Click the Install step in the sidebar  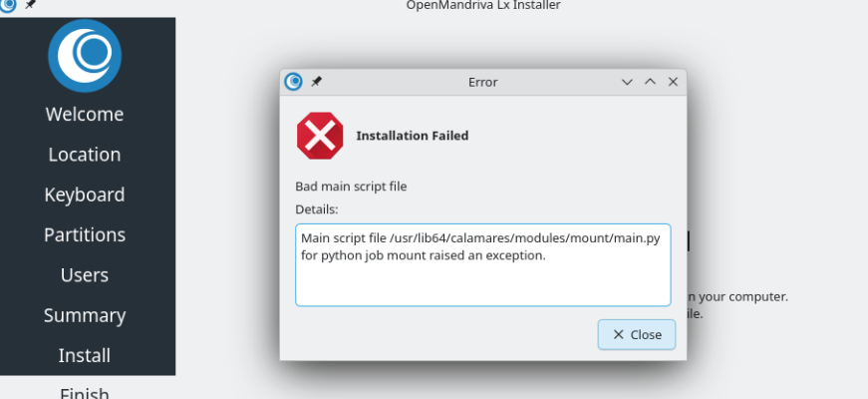coord(85,355)
